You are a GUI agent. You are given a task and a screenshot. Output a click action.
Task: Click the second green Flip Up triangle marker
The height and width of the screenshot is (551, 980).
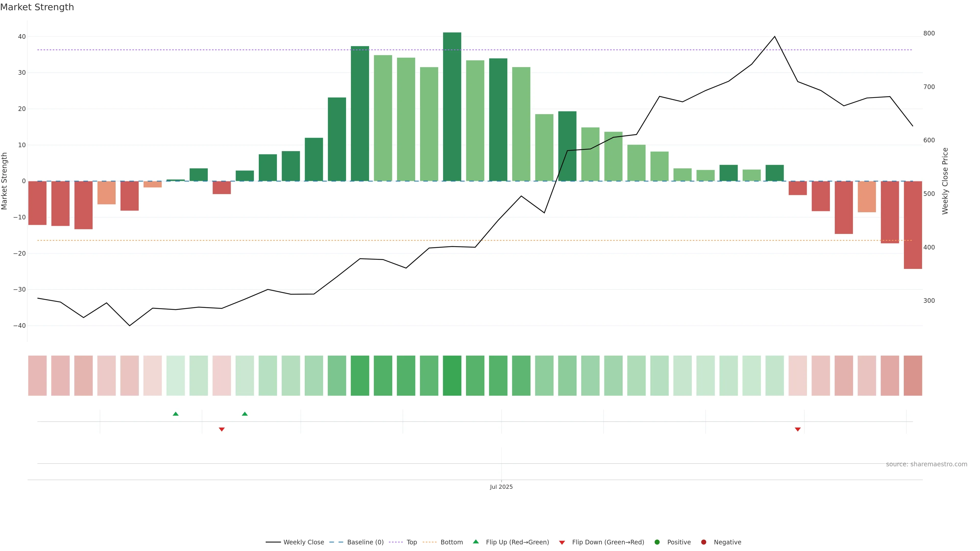click(x=245, y=414)
